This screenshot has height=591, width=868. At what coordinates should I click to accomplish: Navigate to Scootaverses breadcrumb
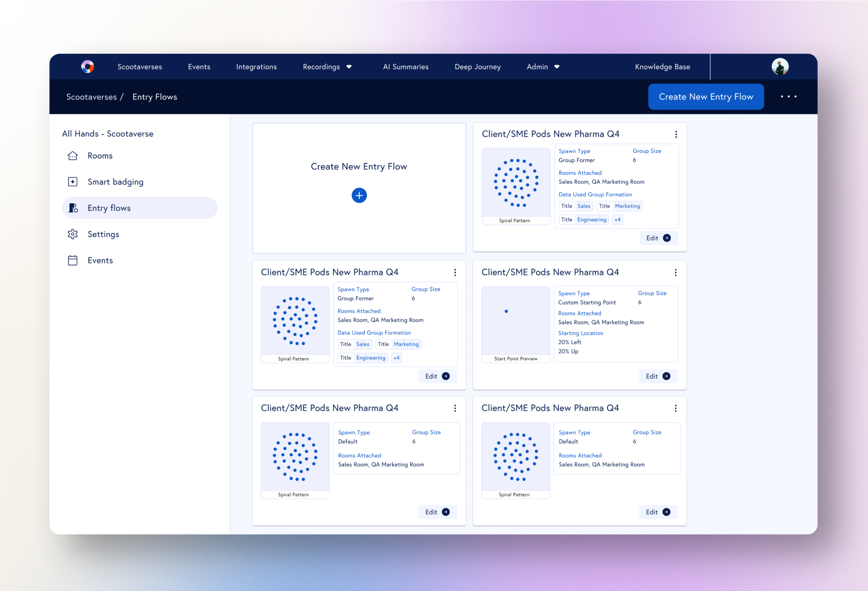(x=91, y=97)
